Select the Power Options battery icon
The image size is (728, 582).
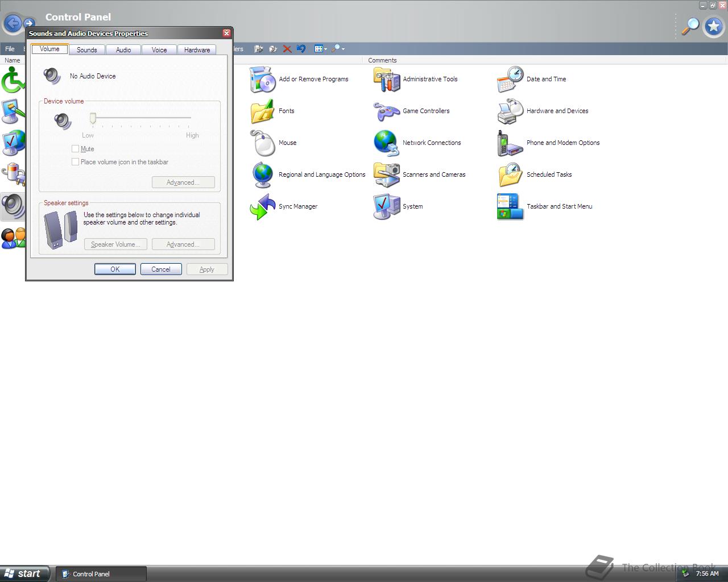(x=13, y=175)
